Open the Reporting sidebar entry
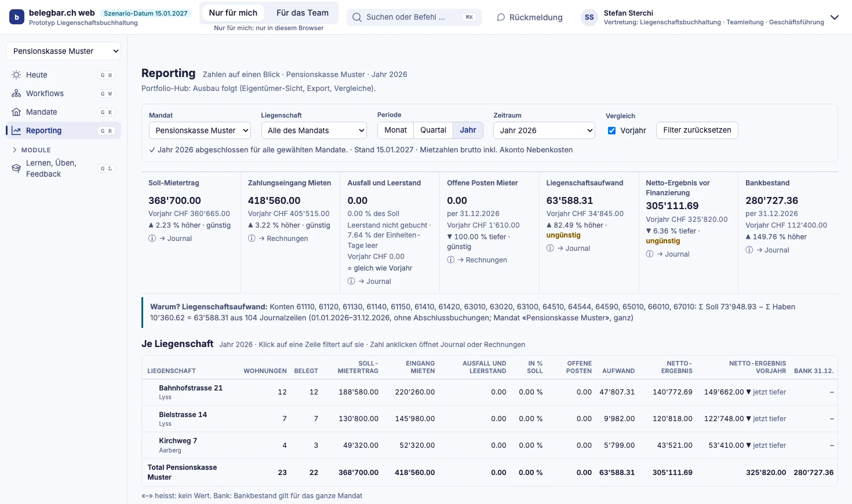 coord(63,130)
